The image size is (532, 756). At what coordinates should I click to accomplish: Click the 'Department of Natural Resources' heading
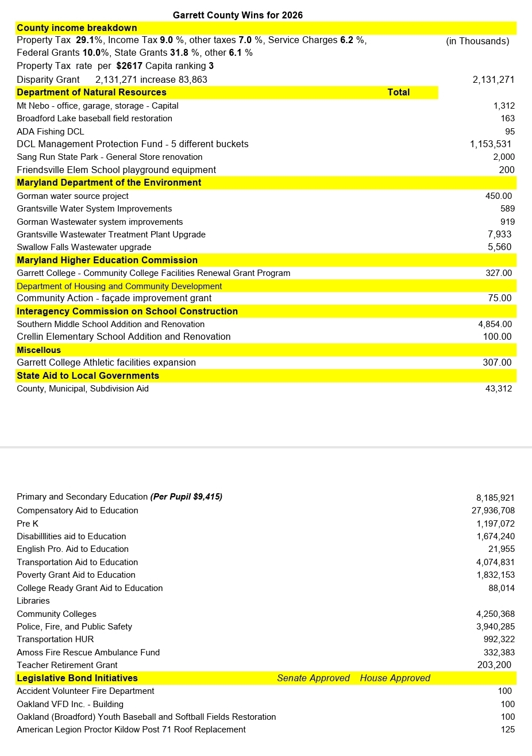(91, 92)
